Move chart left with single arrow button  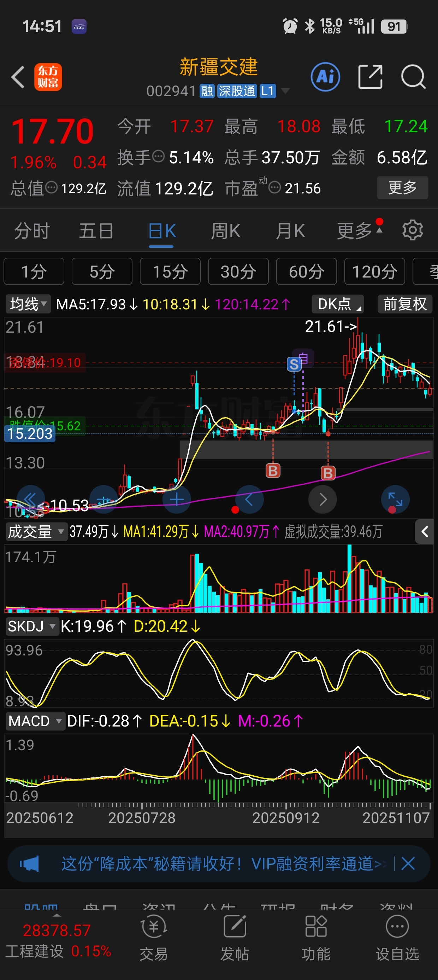pos(249,500)
